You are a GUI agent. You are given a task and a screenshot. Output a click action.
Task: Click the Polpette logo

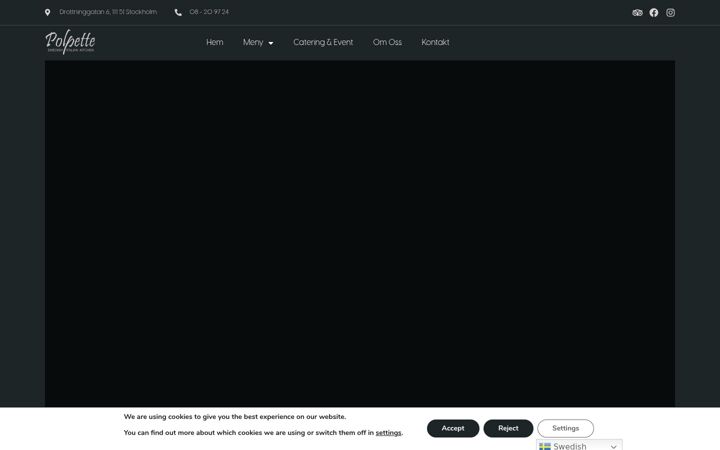[x=70, y=42]
